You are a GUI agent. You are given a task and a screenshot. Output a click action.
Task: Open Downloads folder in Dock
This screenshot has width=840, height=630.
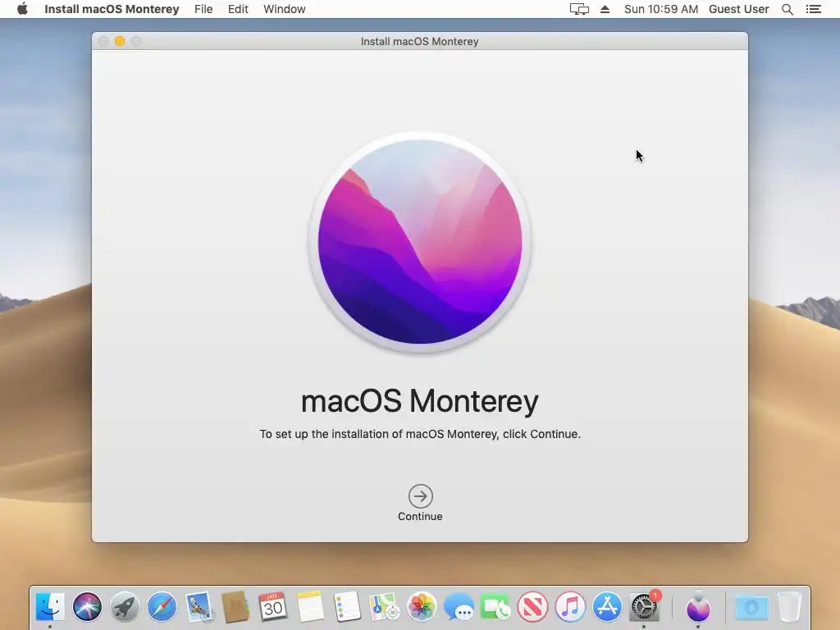(x=751, y=607)
